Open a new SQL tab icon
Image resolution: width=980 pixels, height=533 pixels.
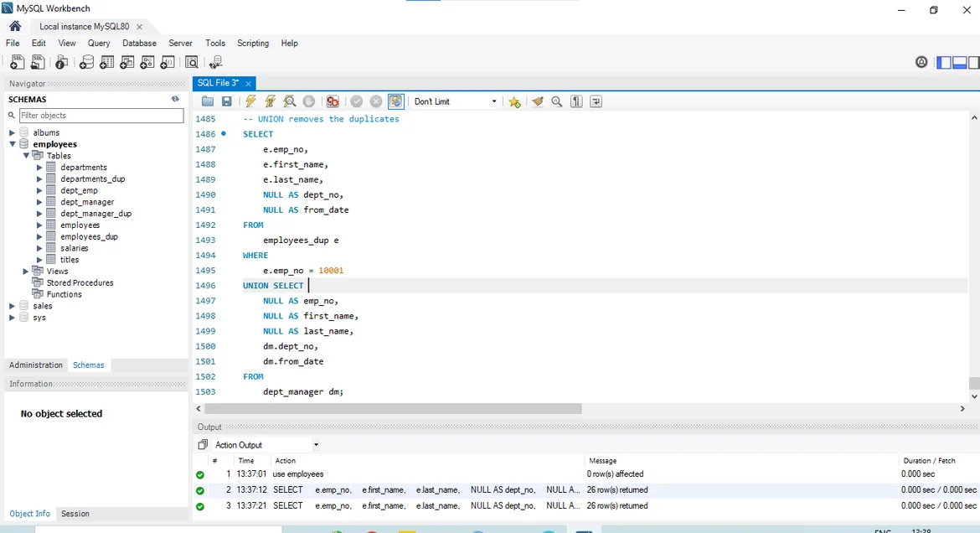tap(16, 63)
